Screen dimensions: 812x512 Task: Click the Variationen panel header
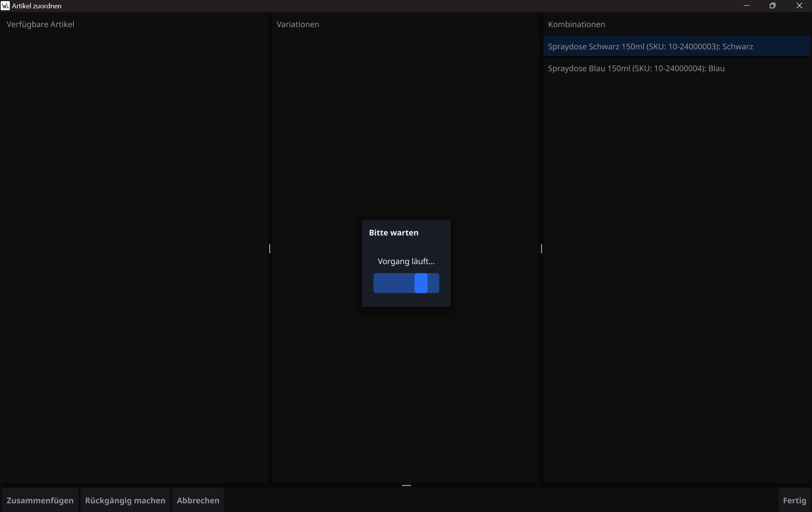click(297, 24)
